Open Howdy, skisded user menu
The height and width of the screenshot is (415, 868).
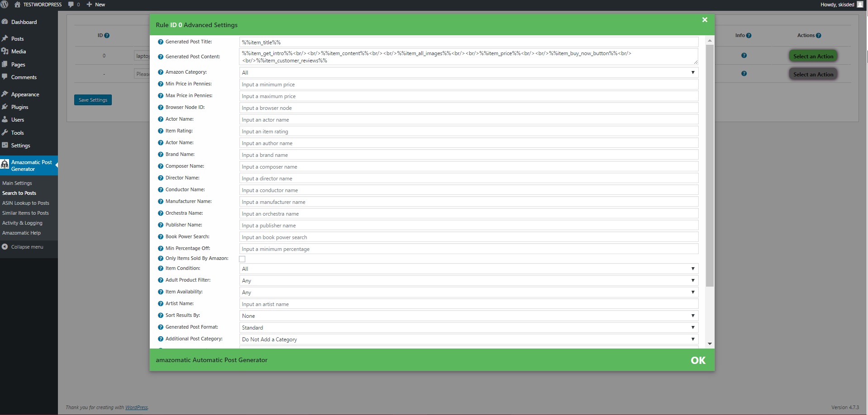point(841,5)
